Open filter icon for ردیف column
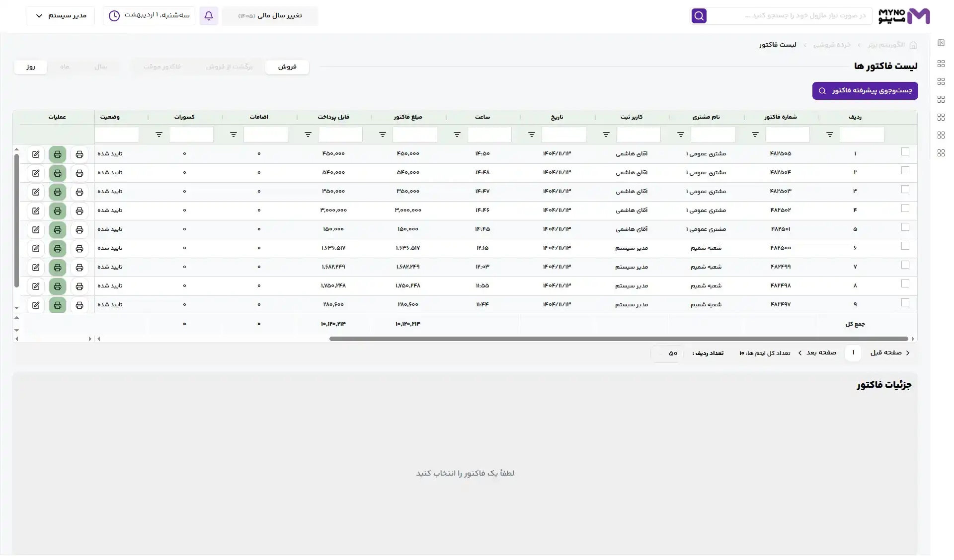This screenshot has width=954, height=560. pyautogui.click(x=830, y=135)
